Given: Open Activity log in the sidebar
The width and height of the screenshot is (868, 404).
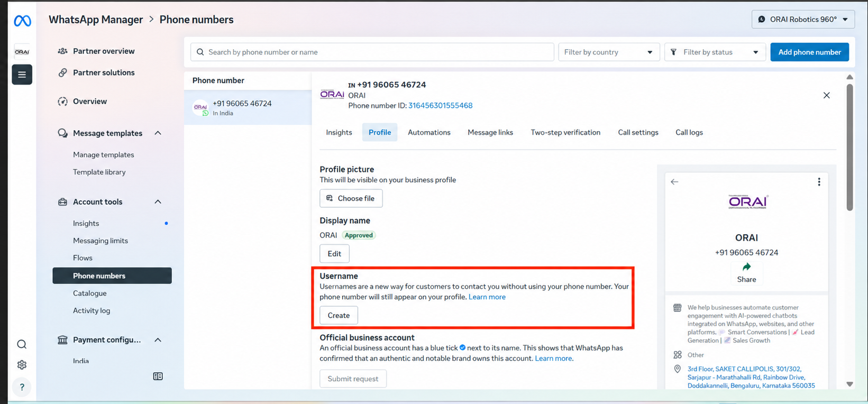Looking at the screenshot, I should [92, 311].
